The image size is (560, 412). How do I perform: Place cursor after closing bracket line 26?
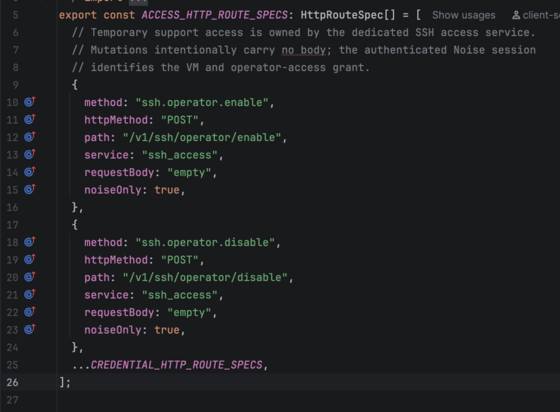pyautogui.click(x=72, y=382)
